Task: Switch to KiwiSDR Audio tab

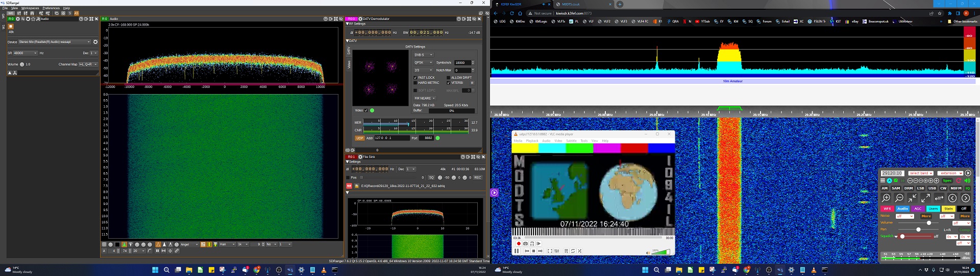Action: tap(902, 209)
